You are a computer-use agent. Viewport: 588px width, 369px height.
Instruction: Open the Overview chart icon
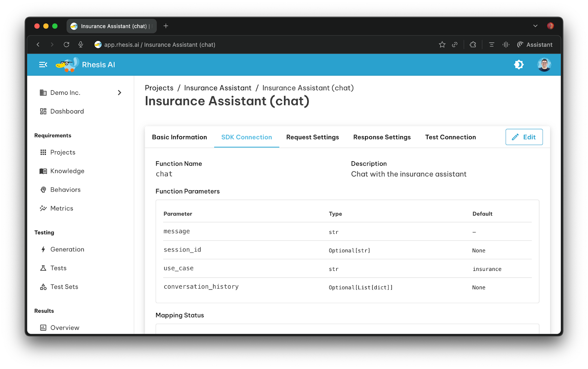(x=43, y=328)
